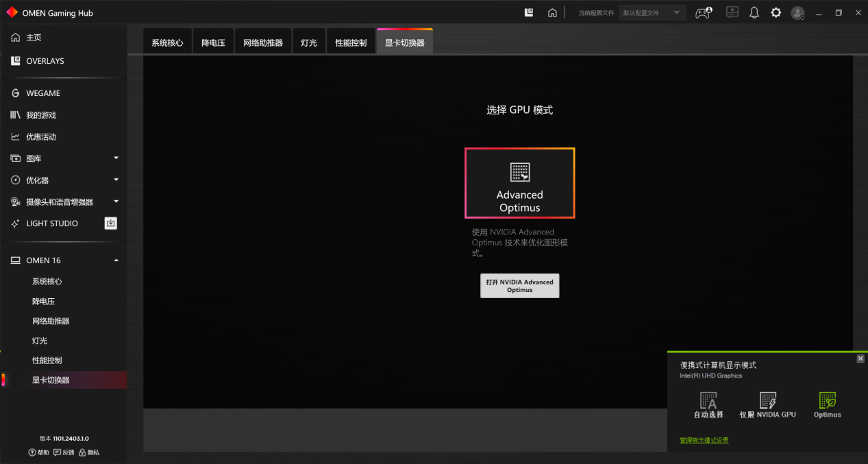Screen dimensions: 868x464
Task: Switch to the 网络助推器 tab
Action: pyautogui.click(x=263, y=42)
